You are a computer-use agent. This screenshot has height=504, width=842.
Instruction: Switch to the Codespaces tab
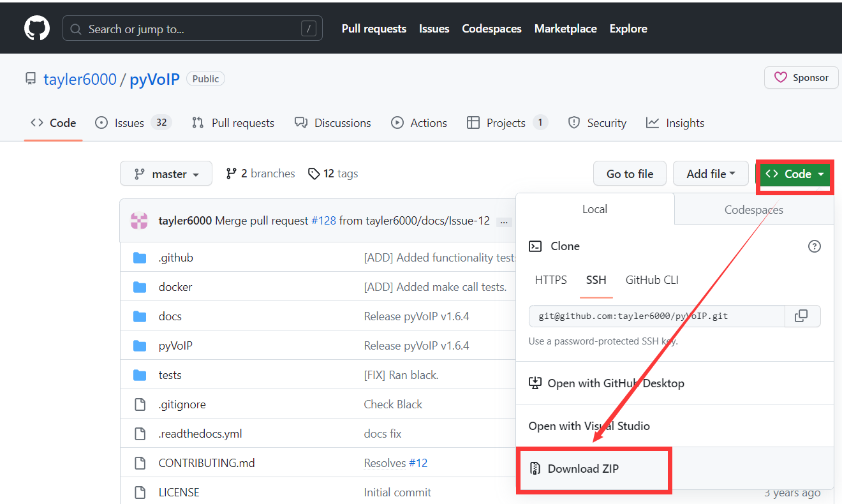(753, 209)
